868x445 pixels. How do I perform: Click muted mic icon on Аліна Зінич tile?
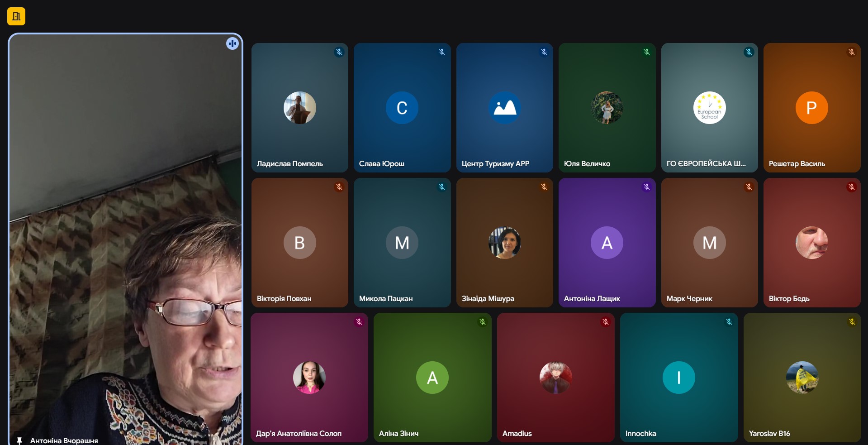(483, 322)
